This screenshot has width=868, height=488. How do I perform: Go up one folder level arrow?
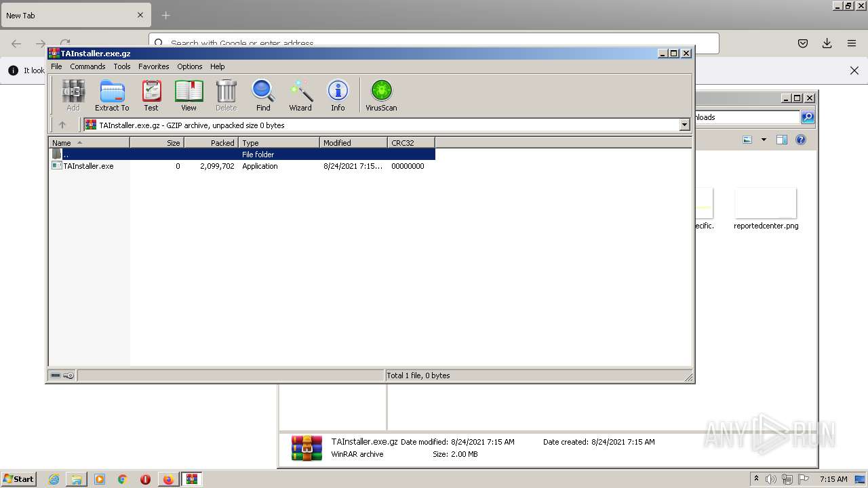point(62,125)
